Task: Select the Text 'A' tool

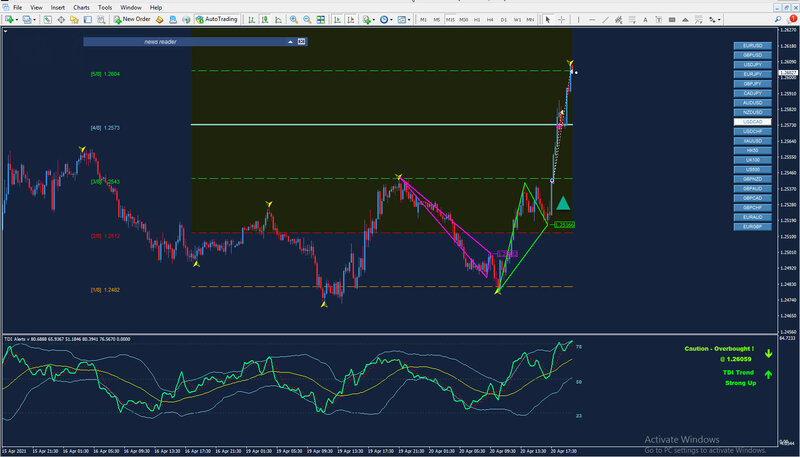Action: (645, 19)
